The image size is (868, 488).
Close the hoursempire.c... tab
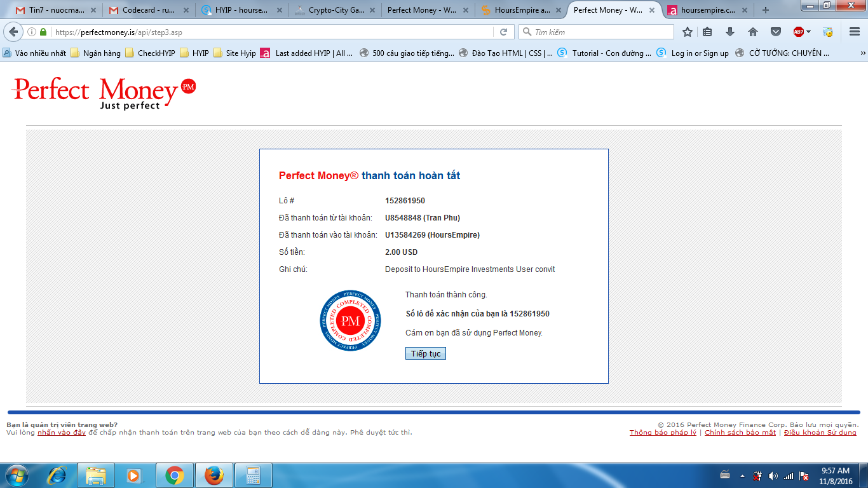tap(745, 10)
